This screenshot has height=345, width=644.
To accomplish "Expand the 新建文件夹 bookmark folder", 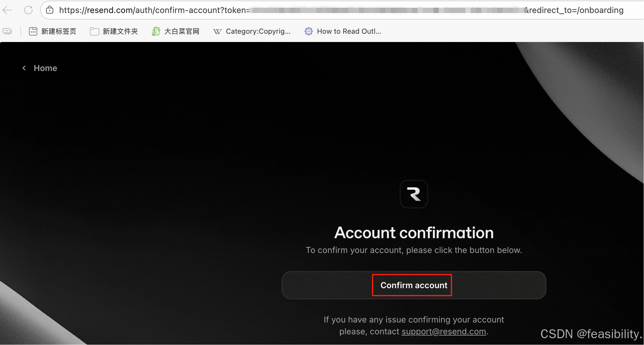I will coord(120,31).
